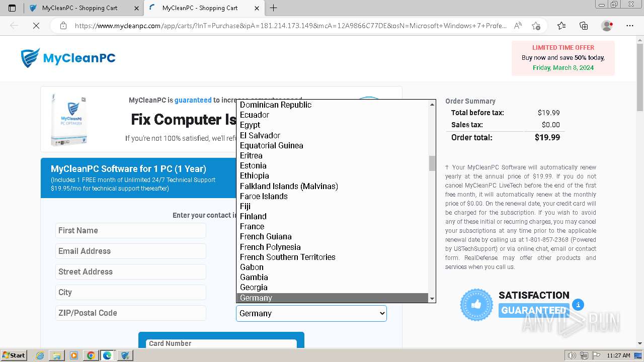644x362 pixels.
Task: Pick El Salvador from the list
Action: [332, 135]
